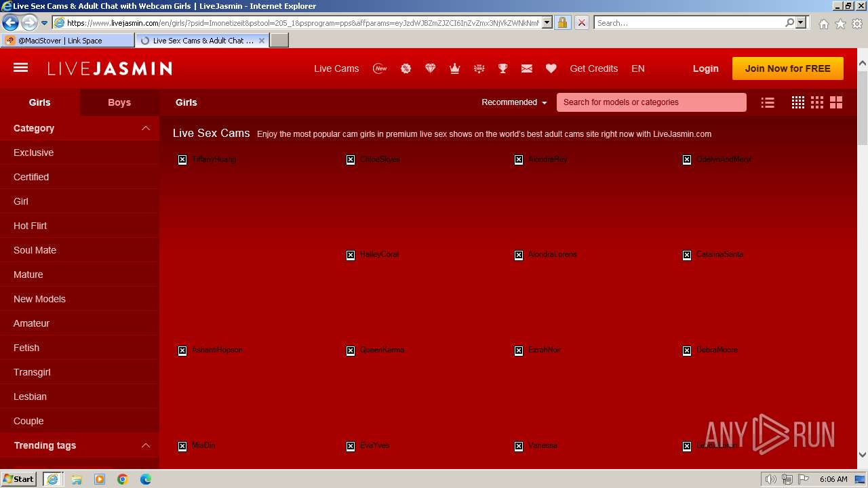Image resolution: width=868 pixels, height=488 pixels.
Task: Click the LiveJasmin logo
Action: (x=110, y=68)
